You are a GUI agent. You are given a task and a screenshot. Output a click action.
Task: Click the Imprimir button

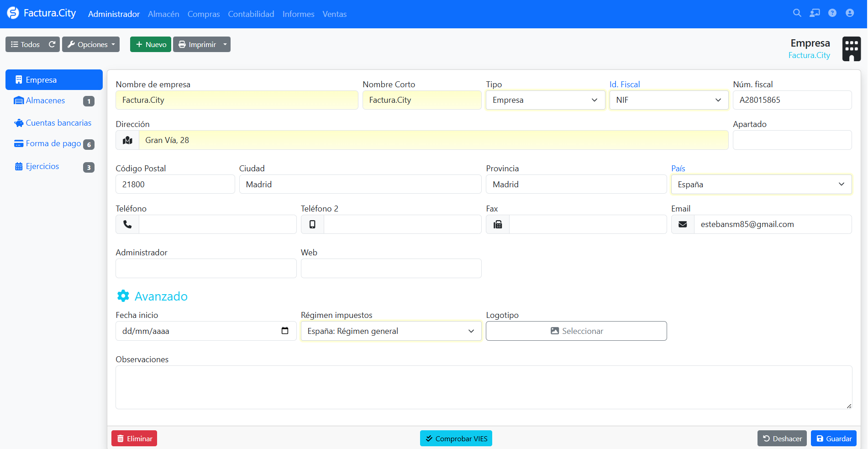click(197, 44)
